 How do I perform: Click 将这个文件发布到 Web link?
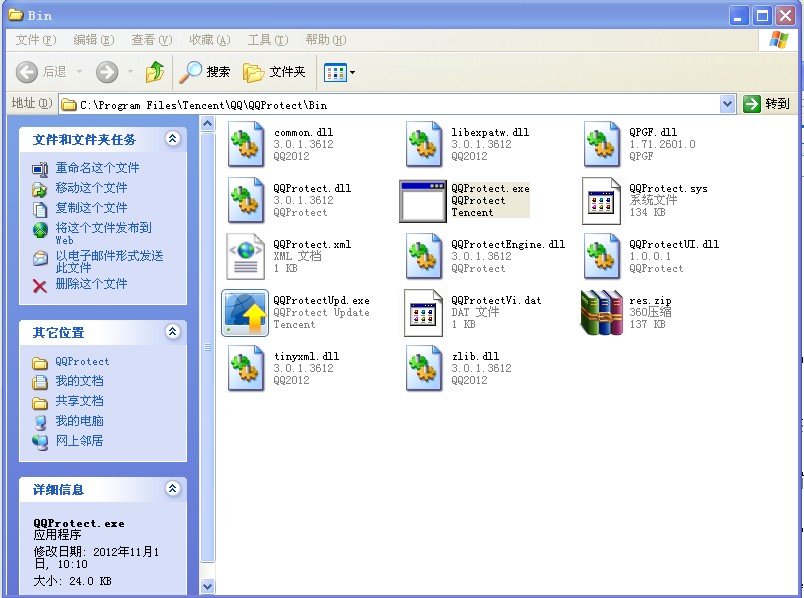pos(103,233)
